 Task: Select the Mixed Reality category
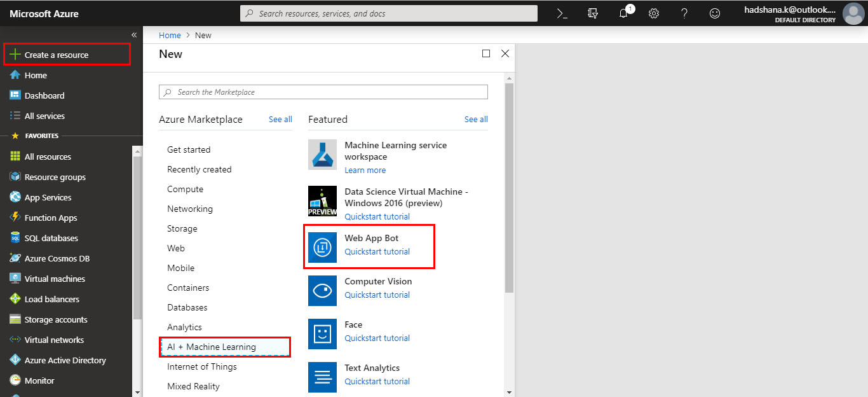pyautogui.click(x=194, y=386)
